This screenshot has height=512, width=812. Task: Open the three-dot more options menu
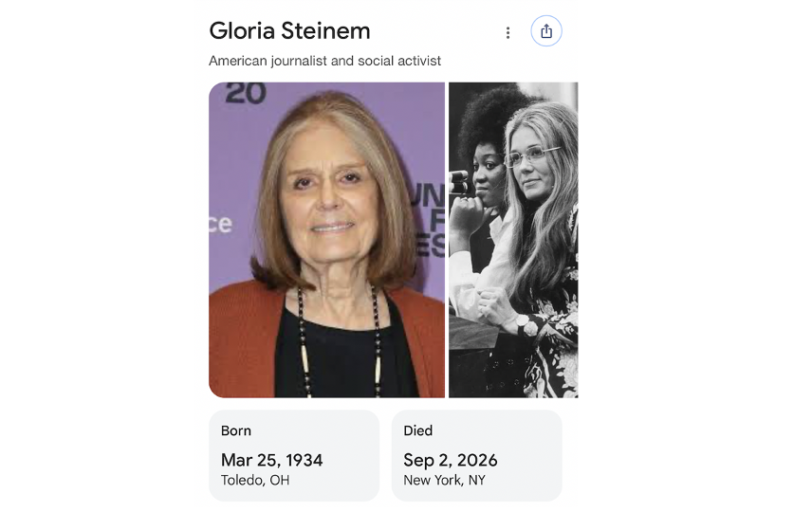point(507,32)
